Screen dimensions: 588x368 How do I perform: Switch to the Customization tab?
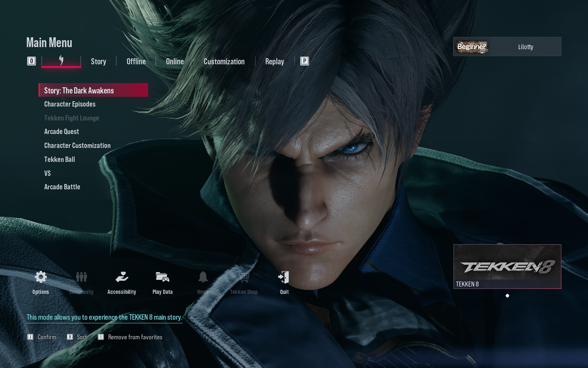click(x=224, y=61)
